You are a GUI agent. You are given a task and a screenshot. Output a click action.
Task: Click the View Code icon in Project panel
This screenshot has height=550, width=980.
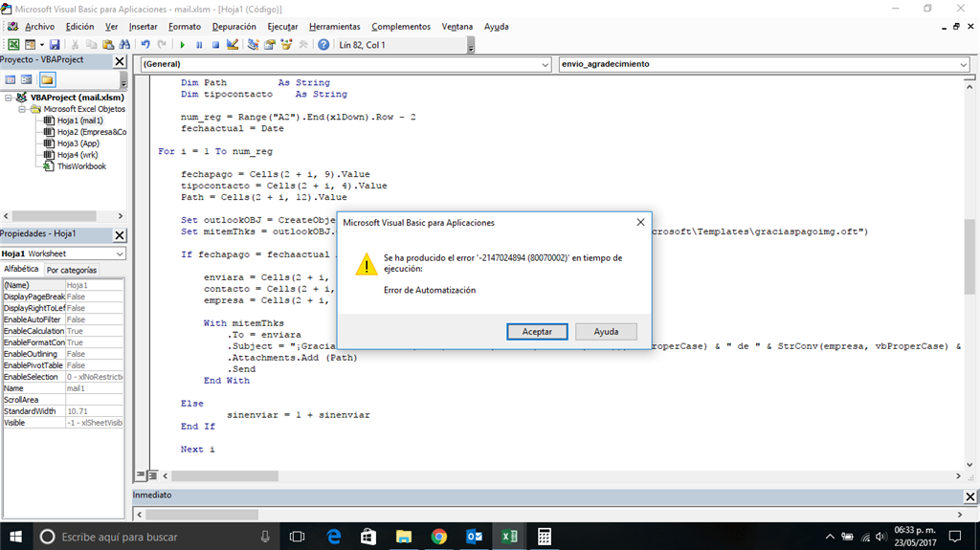[10, 79]
